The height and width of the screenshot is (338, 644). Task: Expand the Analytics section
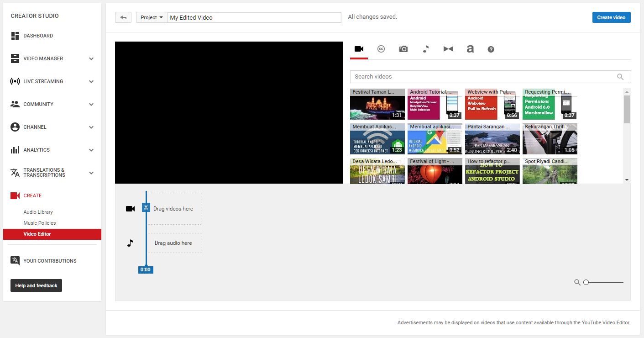coord(91,150)
